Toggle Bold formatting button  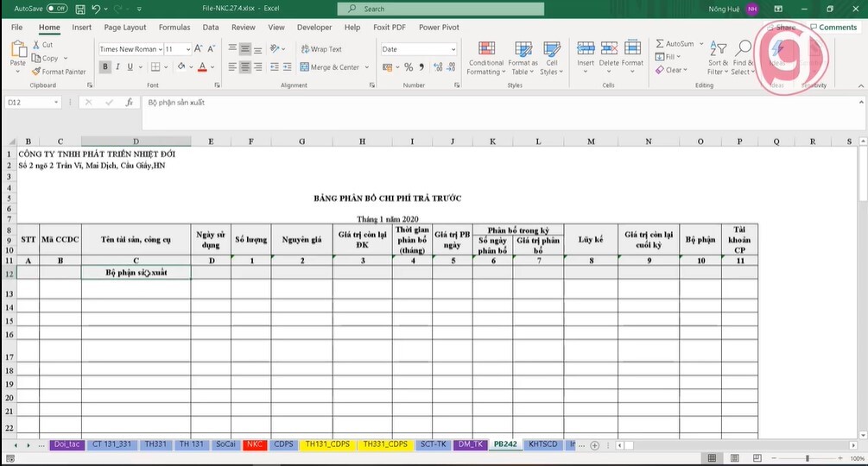coord(105,67)
